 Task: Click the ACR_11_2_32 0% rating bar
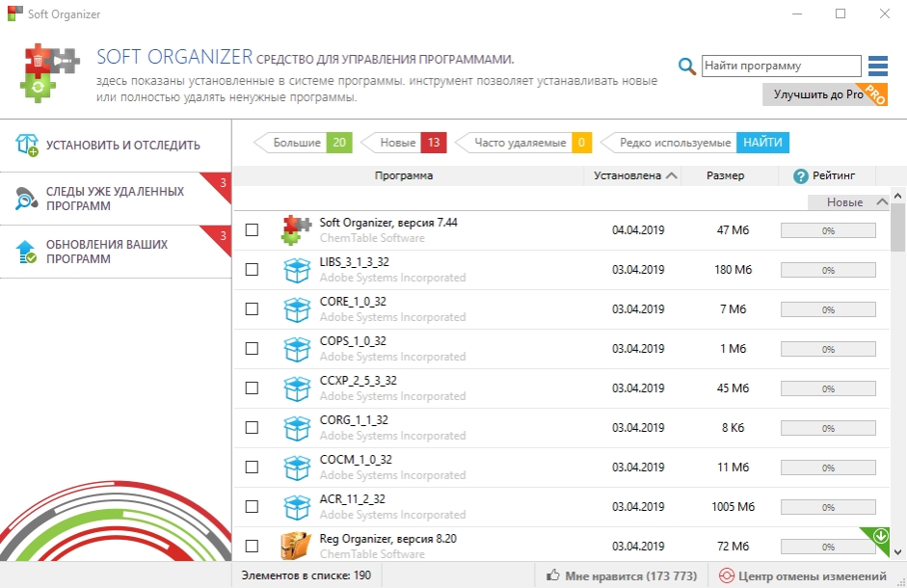tap(828, 507)
